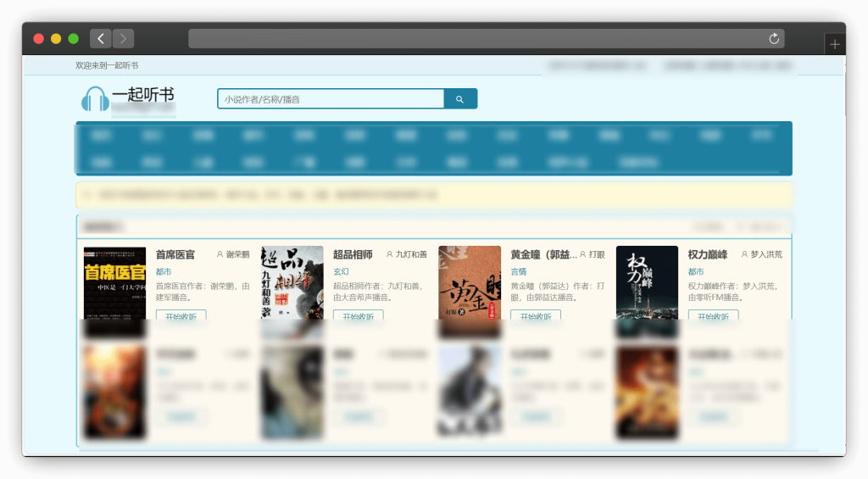The image size is (868, 479).
Task: Select the 言情 category under 黄金瞳
Action: (x=518, y=272)
